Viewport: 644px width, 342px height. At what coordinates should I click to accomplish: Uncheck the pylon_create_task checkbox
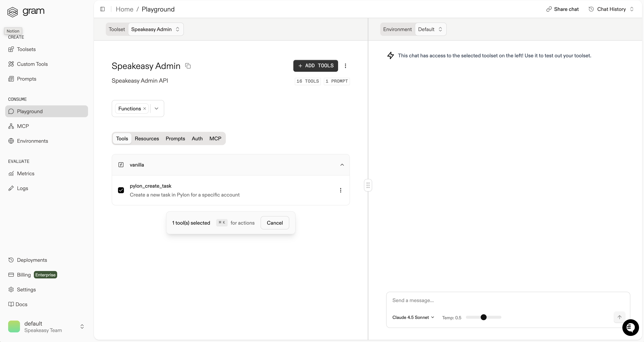121,190
